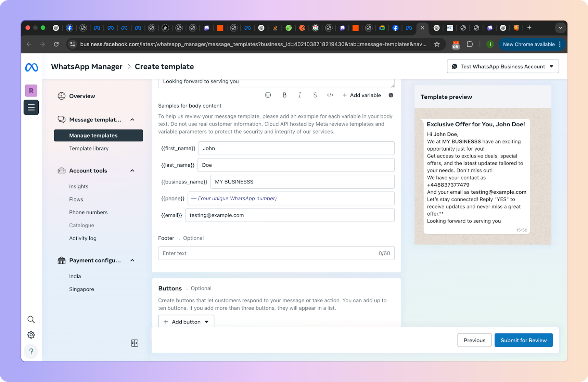Screen dimensions: 588x382
Task: Open the settings gear icon
Action: tap(31, 335)
